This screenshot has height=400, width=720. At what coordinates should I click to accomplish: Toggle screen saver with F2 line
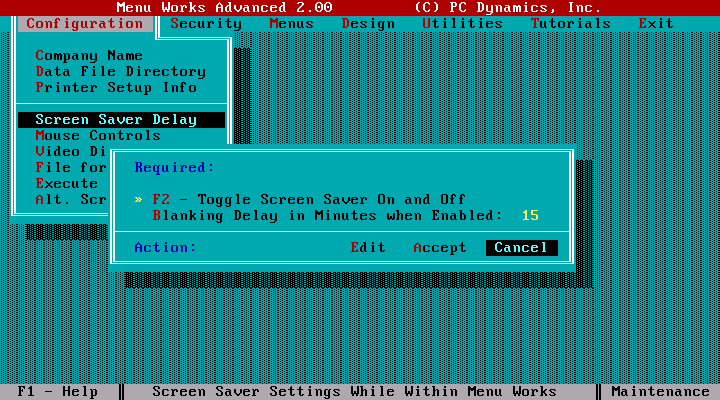[309, 200]
